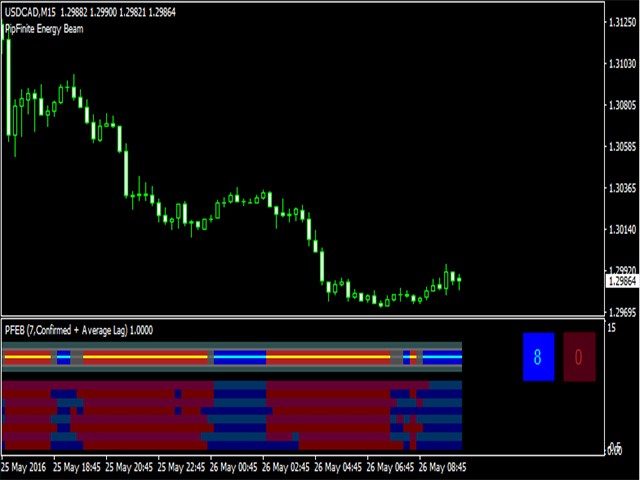
Task: Click the 26 May 00:45 time label
Action: click(x=233, y=467)
